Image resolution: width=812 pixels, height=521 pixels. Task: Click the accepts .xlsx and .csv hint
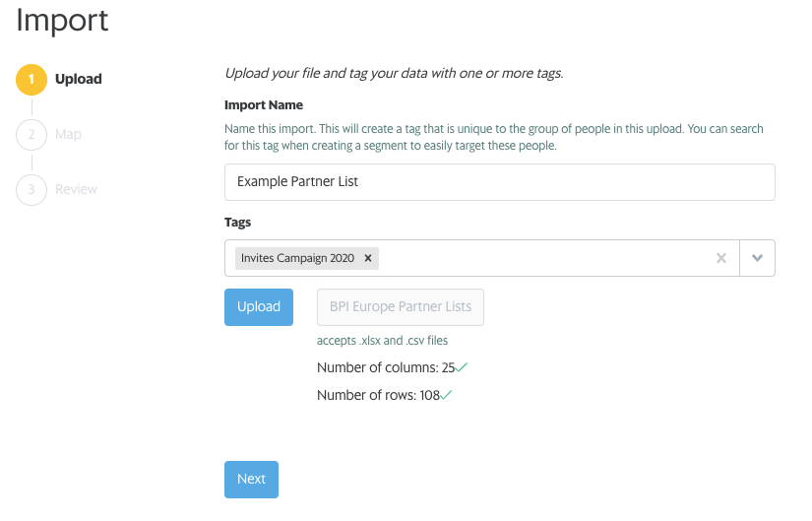pyautogui.click(x=382, y=341)
